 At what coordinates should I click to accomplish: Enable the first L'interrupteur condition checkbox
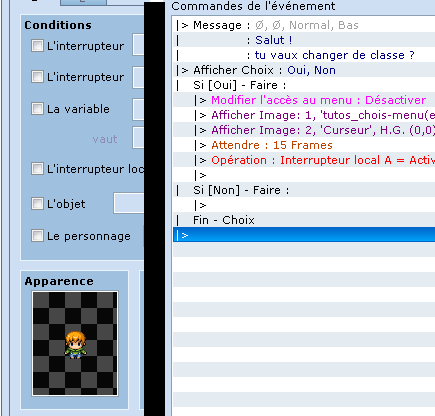pyautogui.click(x=37, y=46)
